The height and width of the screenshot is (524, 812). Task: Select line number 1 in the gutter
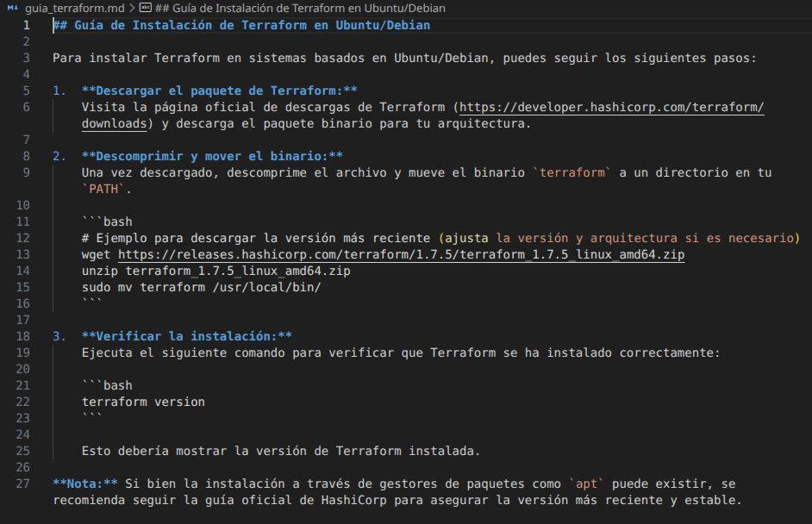tap(28, 24)
